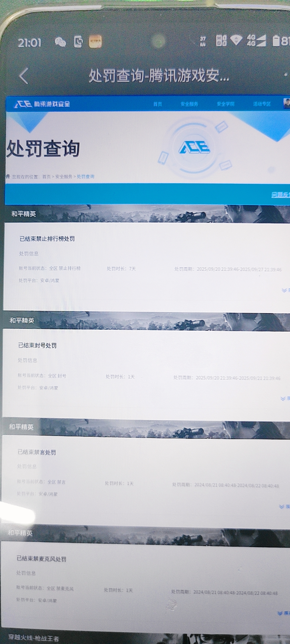This screenshot has width=290, height=644.
Task: Expand details of 禁止排行榜处罚 record
Action: coord(285,290)
